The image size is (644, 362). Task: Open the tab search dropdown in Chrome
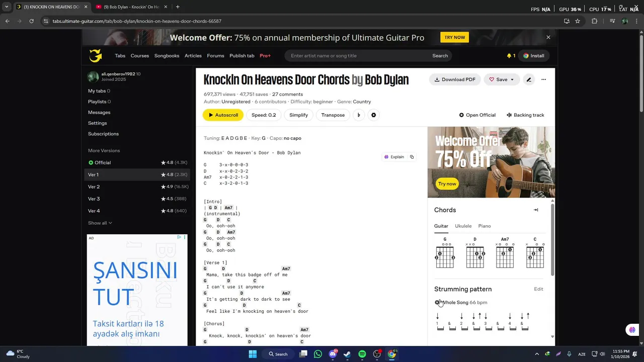6,7
